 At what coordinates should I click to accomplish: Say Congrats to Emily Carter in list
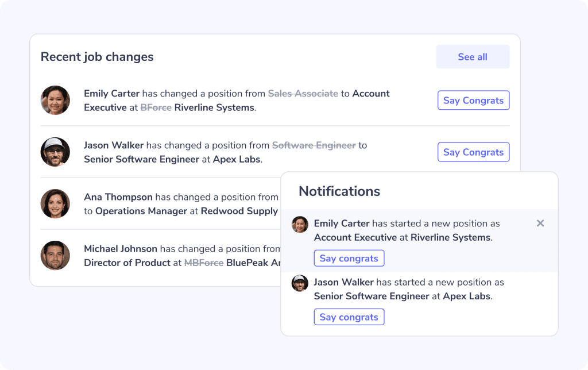click(x=473, y=100)
